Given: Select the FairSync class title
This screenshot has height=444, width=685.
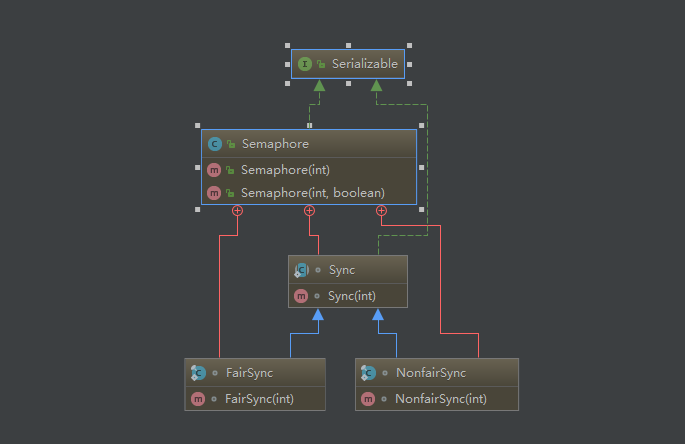Looking at the screenshot, I should click(x=249, y=373).
